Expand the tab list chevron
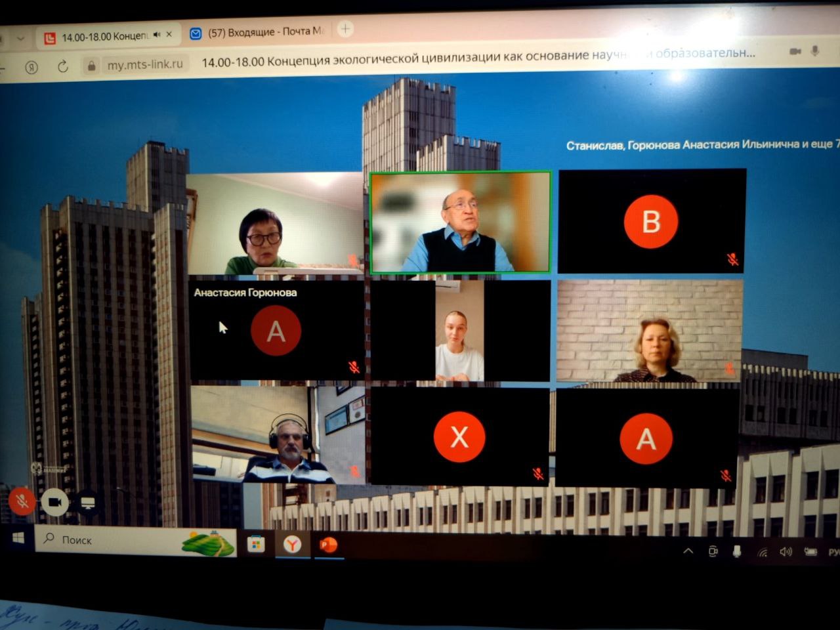The image size is (840, 630). click(x=20, y=39)
